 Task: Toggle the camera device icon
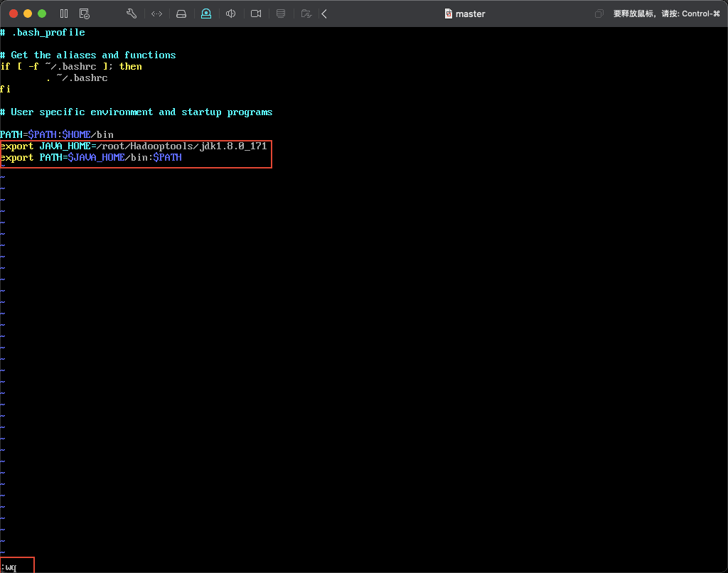coord(256,14)
